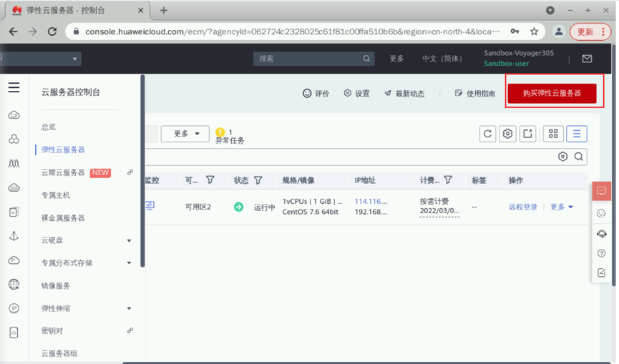The width and height of the screenshot is (619, 364).
Task: Open 密钥对 sidebar item
Action: (x=52, y=331)
